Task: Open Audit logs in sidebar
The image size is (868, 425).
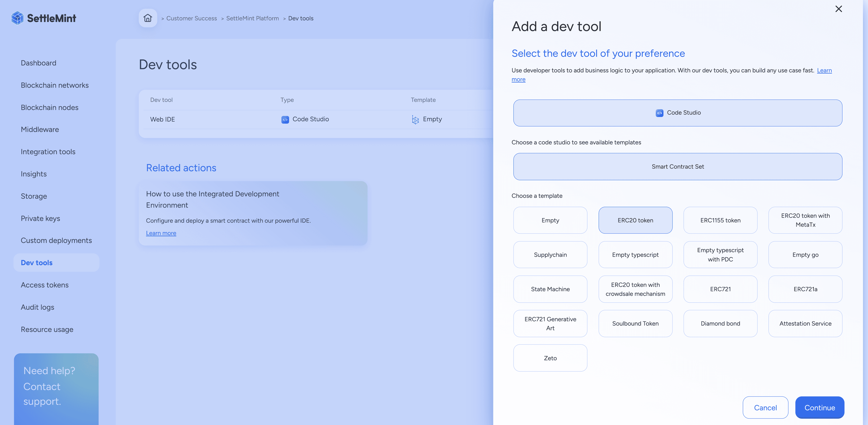Action: (x=37, y=307)
